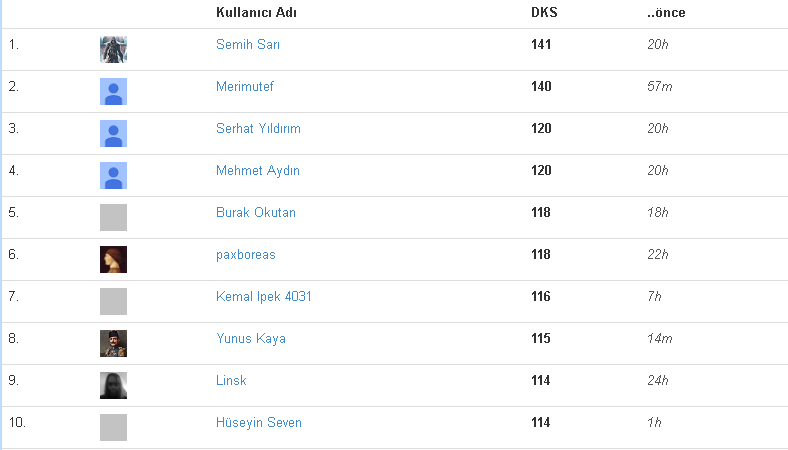Open the Merimutef user link
Image resolution: width=788 pixels, height=450 pixels.
point(244,87)
